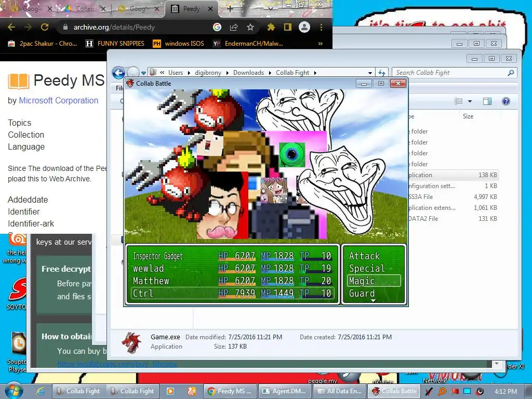Viewport: 532px width, 399px height.
Task: Switch to Collab Battle taskbar button
Action: [395, 391]
